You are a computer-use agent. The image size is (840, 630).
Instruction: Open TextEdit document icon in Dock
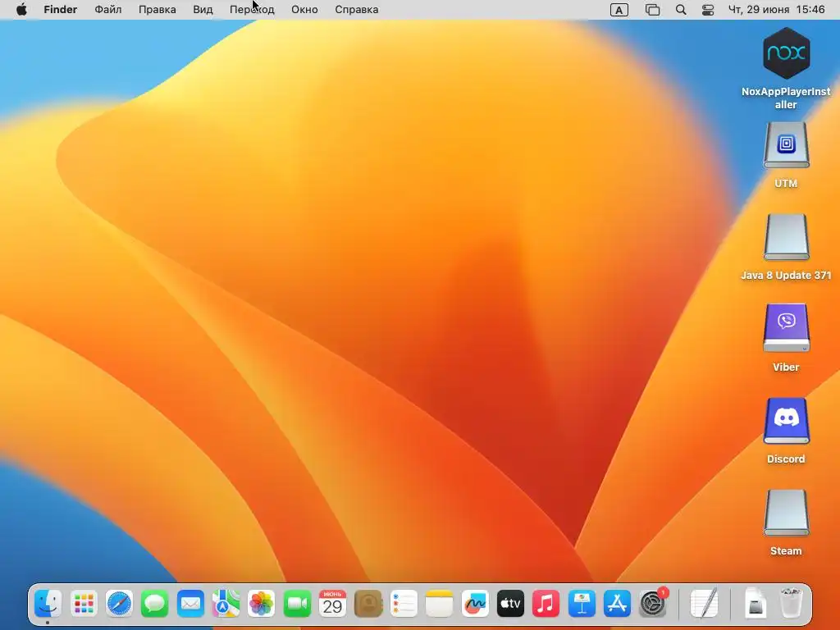tap(704, 605)
